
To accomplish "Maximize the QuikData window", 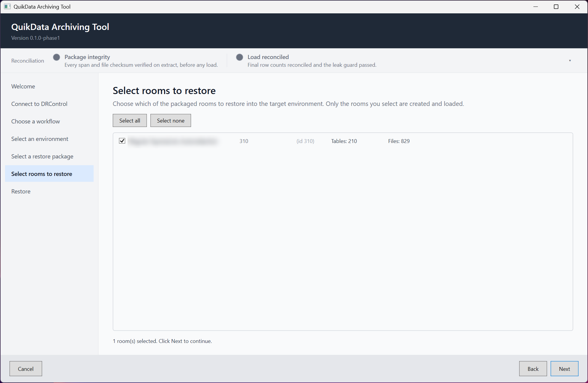I will coord(556,7).
